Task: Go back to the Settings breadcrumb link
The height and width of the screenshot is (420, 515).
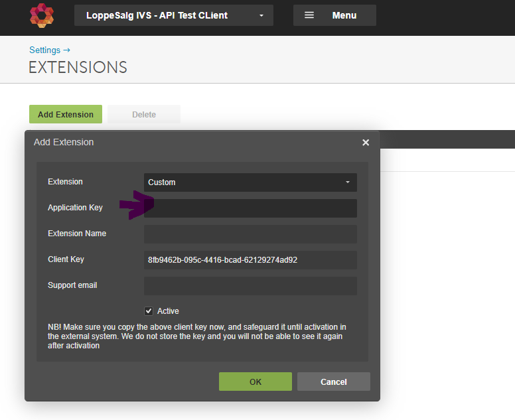Action: (50, 50)
